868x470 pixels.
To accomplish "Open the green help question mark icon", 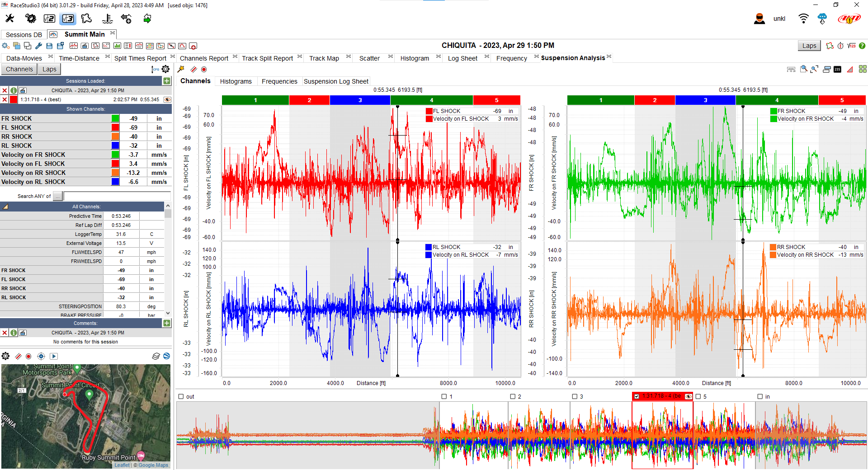I will click(862, 46).
